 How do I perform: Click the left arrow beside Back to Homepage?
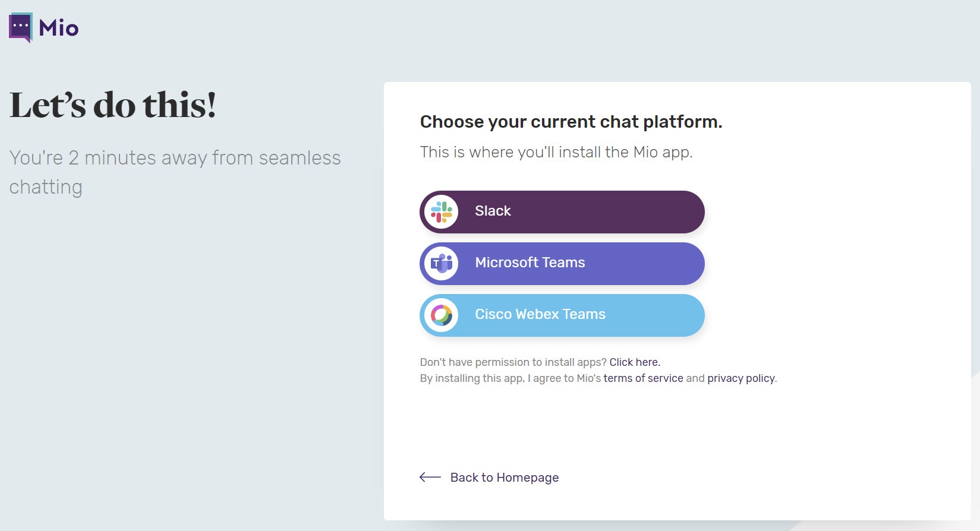[430, 477]
